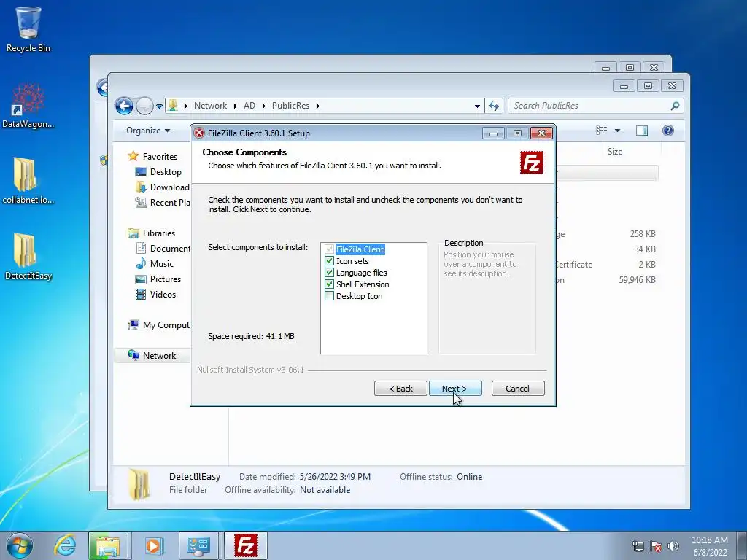Open Recent Places in navigation pane

coord(169,203)
